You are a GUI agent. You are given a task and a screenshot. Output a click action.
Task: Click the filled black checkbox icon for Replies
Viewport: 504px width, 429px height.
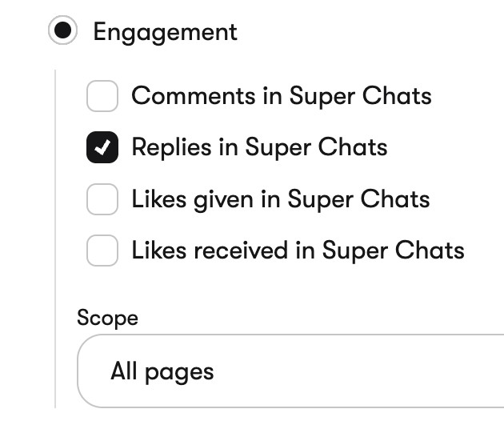102,147
